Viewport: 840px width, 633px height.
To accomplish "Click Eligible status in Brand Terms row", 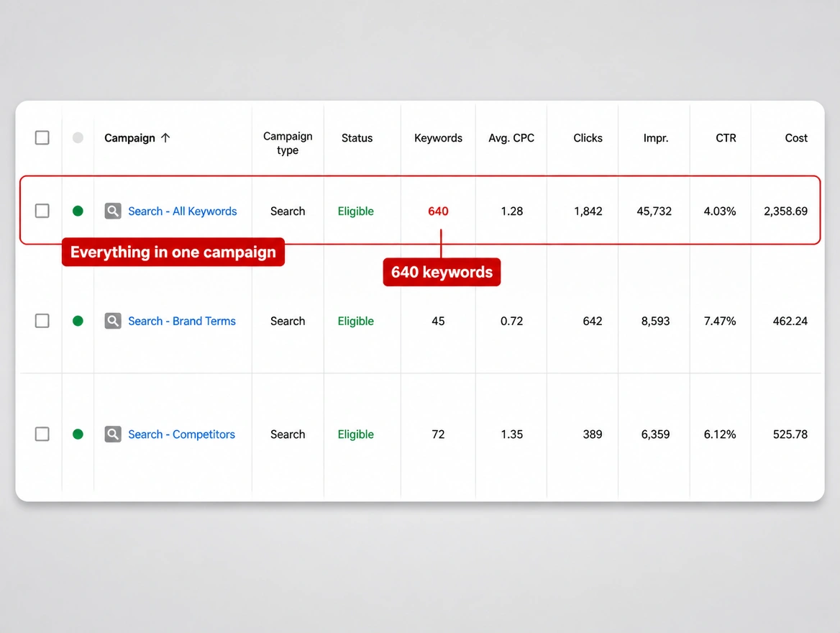I will (x=356, y=321).
